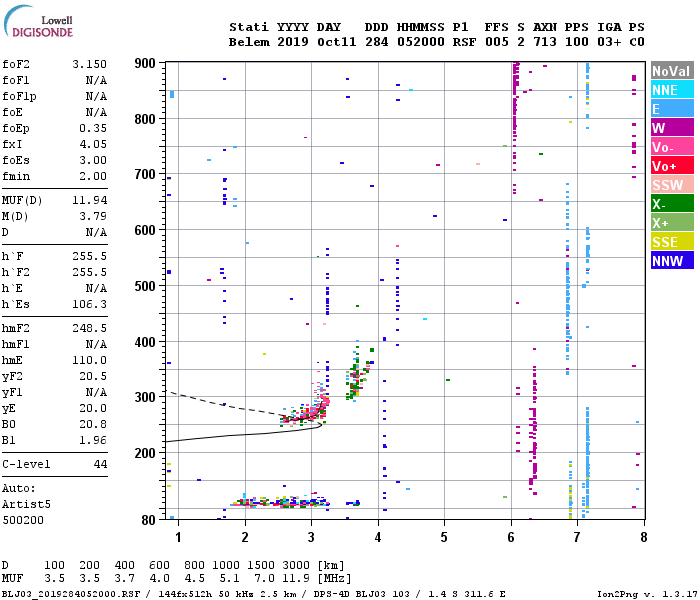Click the 500200 version number
Image resolution: width=700 pixels, height=600 pixels.
click(x=23, y=521)
